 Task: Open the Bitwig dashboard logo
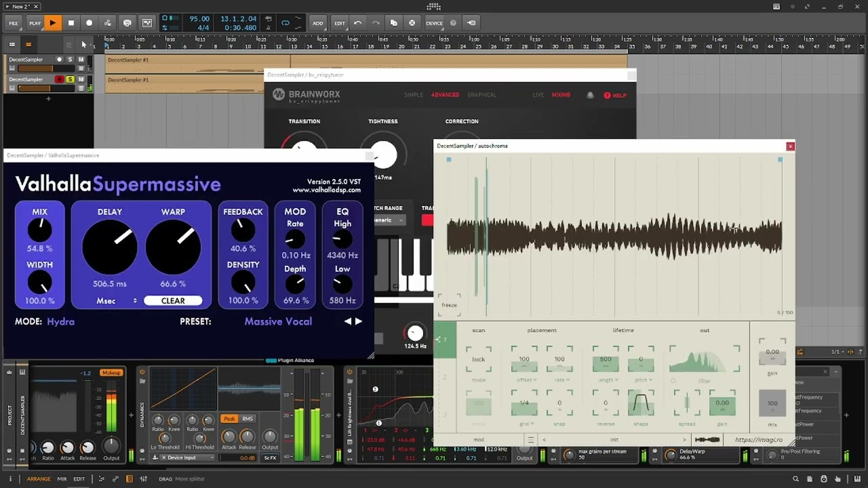(x=434, y=7)
